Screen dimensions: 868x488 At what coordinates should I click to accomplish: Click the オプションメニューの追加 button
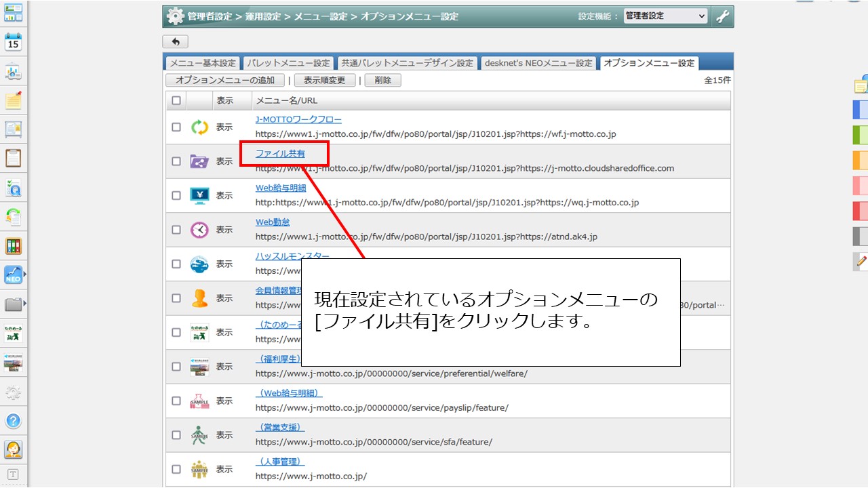click(225, 80)
